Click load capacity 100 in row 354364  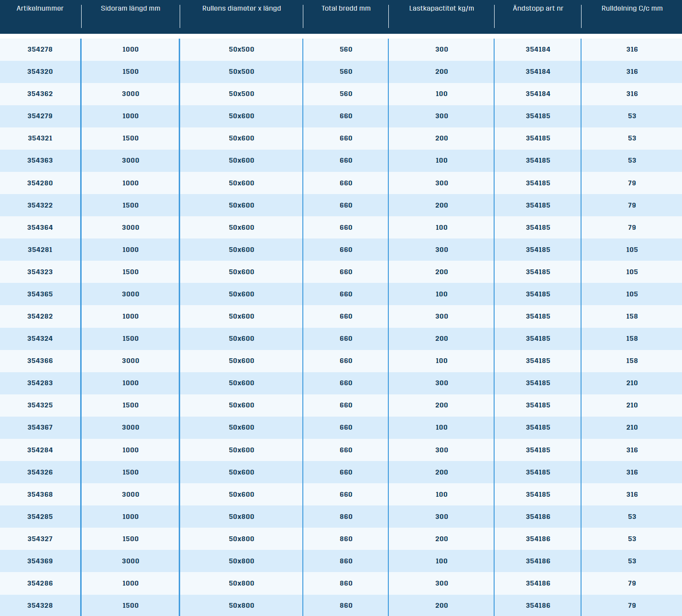click(441, 227)
